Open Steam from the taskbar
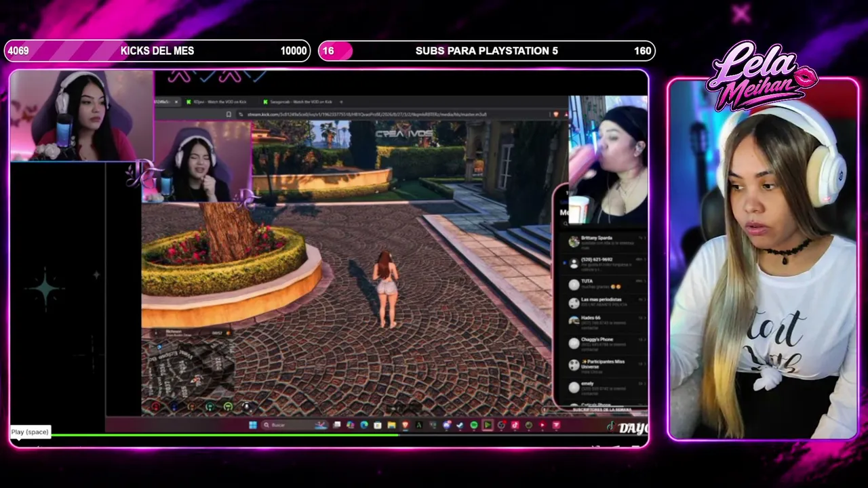 460,425
